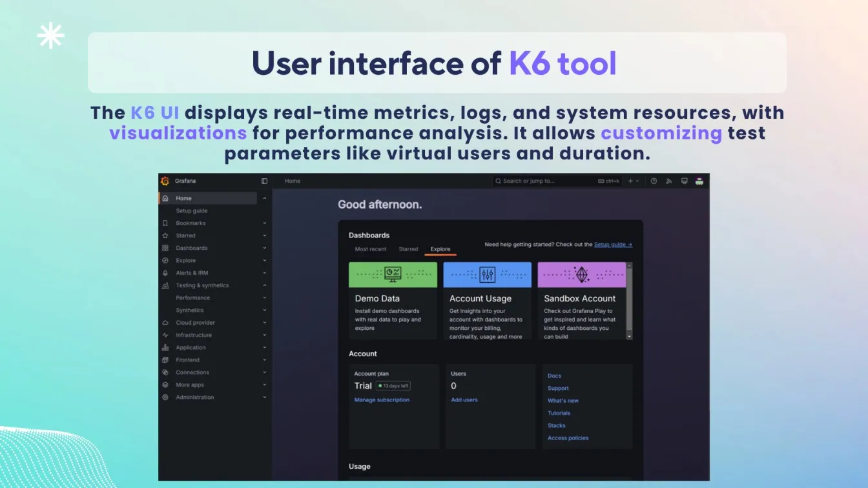
Task: Click the More apps layers icon
Action: (x=165, y=385)
